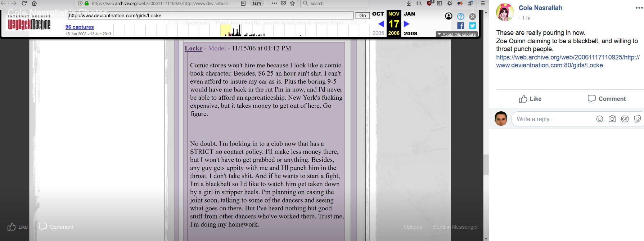The width and height of the screenshot is (644, 241).
Task: Go to the previous capture arrow
Action: click(381, 24)
